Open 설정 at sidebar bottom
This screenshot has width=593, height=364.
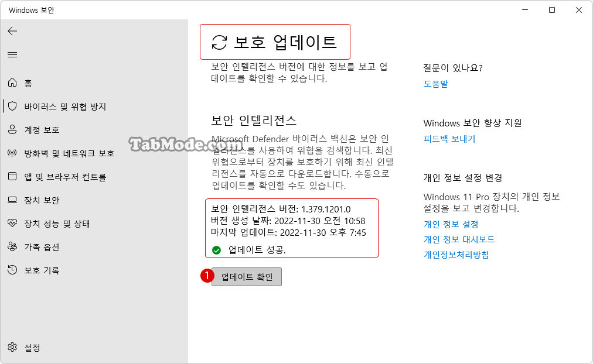(x=32, y=348)
